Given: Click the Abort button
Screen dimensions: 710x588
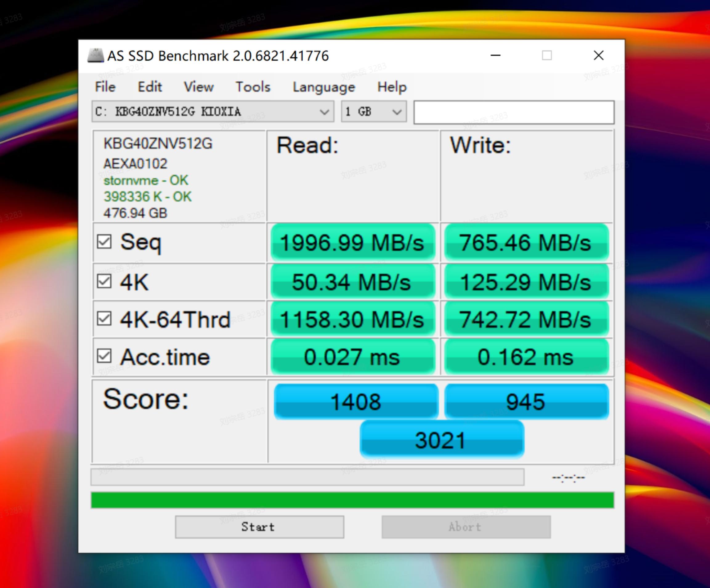Looking at the screenshot, I should [x=466, y=527].
